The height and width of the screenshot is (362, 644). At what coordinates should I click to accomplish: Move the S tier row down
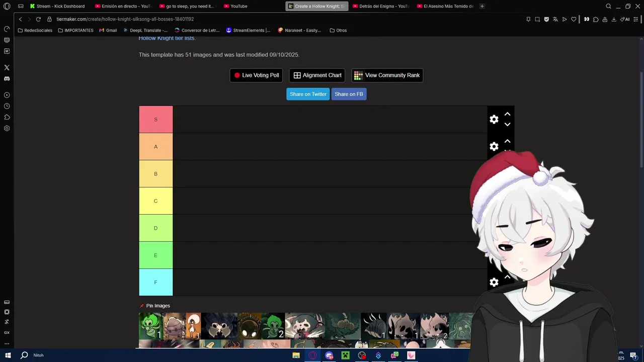[507, 124]
